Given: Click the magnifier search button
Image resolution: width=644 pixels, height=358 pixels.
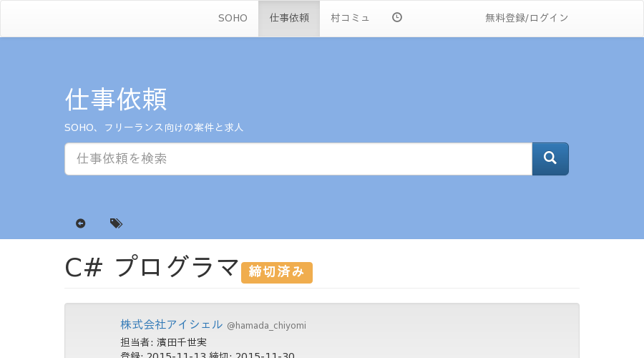Looking at the screenshot, I should coord(550,159).
